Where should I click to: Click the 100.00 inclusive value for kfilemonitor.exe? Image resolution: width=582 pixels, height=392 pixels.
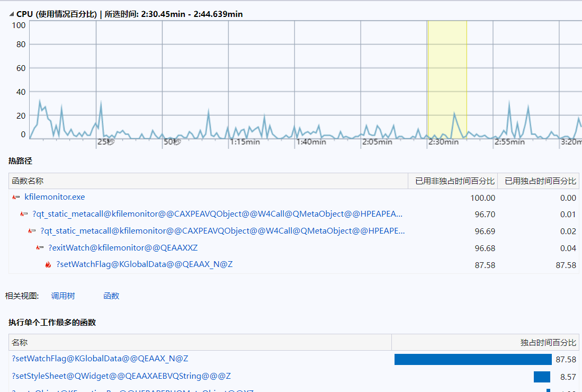coord(482,198)
